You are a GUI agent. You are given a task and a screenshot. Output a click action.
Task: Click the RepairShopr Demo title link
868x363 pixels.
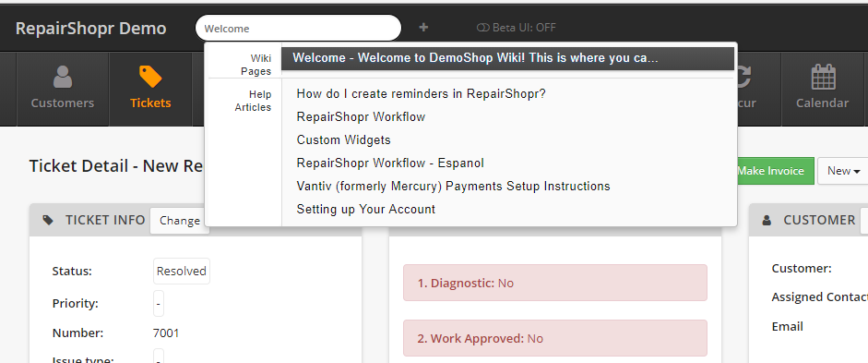[x=90, y=28]
